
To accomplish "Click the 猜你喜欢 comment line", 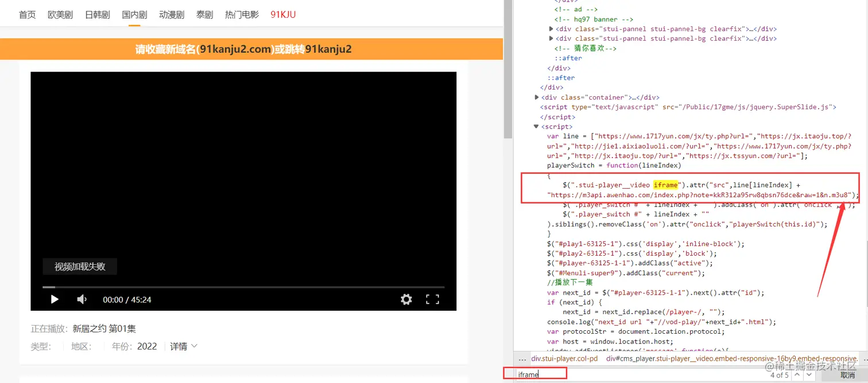I will pos(585,48).
